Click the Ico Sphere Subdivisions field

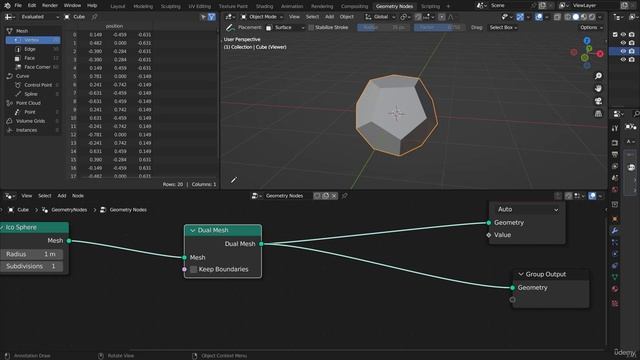pyautogui.click(x=32, y=266)
